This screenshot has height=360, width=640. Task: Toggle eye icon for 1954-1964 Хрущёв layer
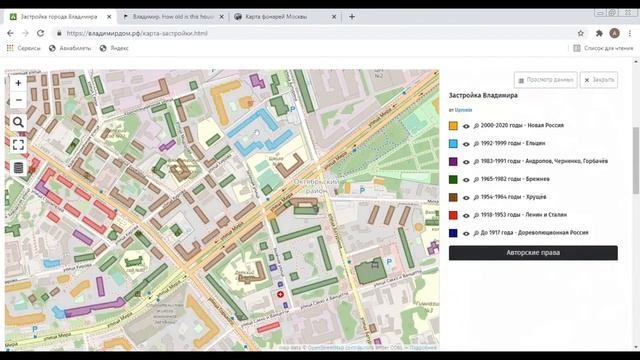466,197
